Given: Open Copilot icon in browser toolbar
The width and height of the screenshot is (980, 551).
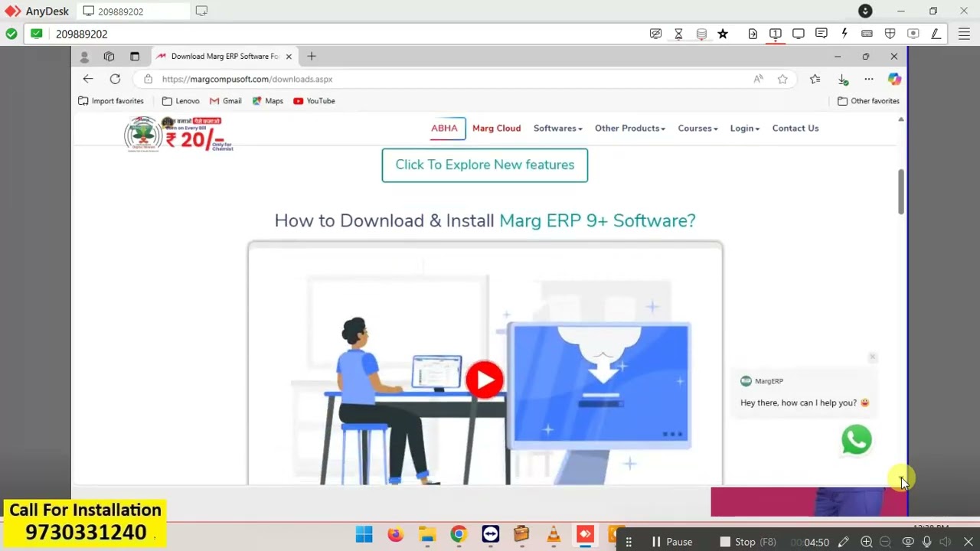Looking at the screenshot, I should [894, 79].
